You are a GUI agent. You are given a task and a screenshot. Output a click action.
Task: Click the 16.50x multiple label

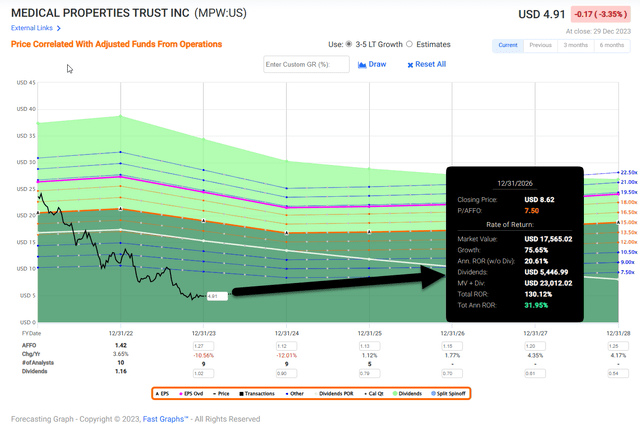point(629,212)
